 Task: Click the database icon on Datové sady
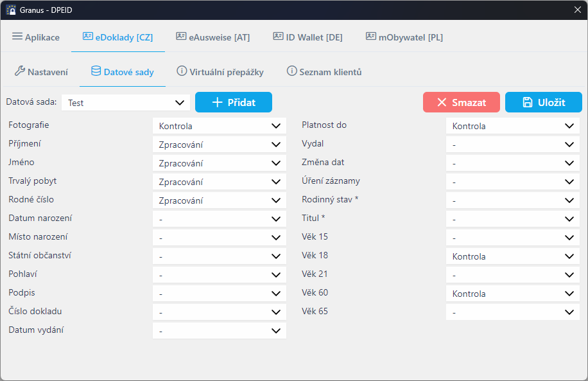coord(96,71)
